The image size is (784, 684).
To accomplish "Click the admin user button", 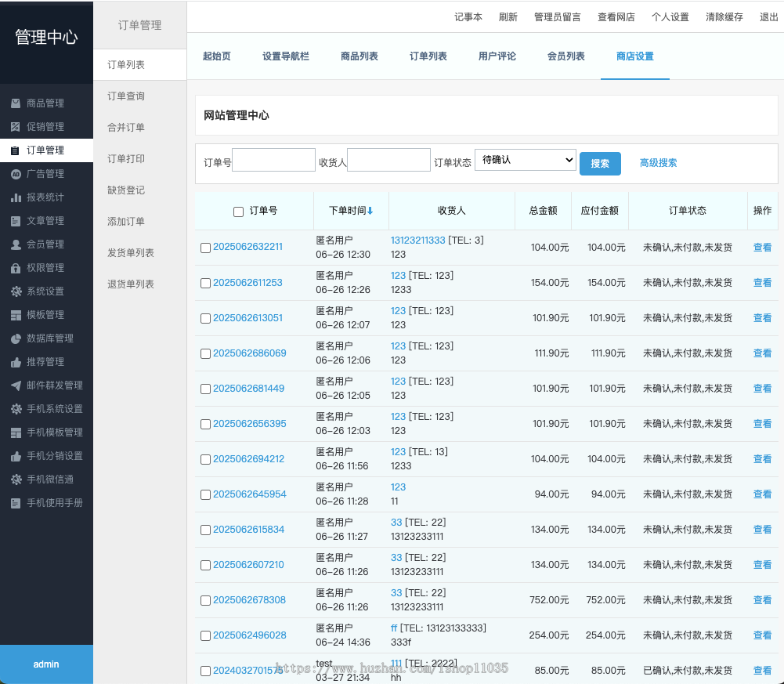I will (x=46, y=664).
